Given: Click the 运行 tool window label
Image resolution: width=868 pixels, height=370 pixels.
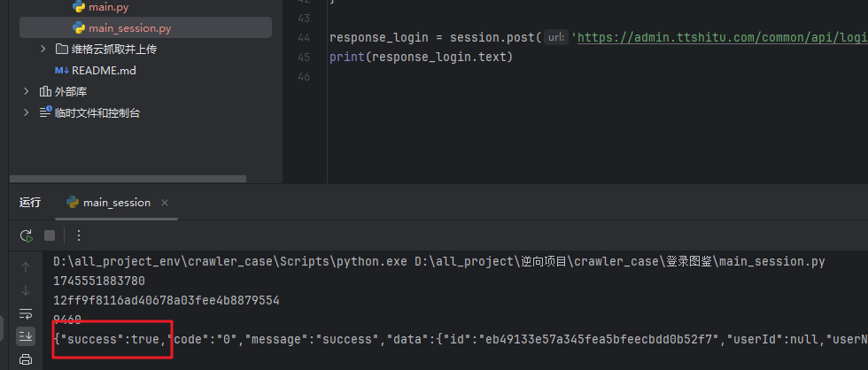Looking at the screenshot, I should (x=30, y=202).
